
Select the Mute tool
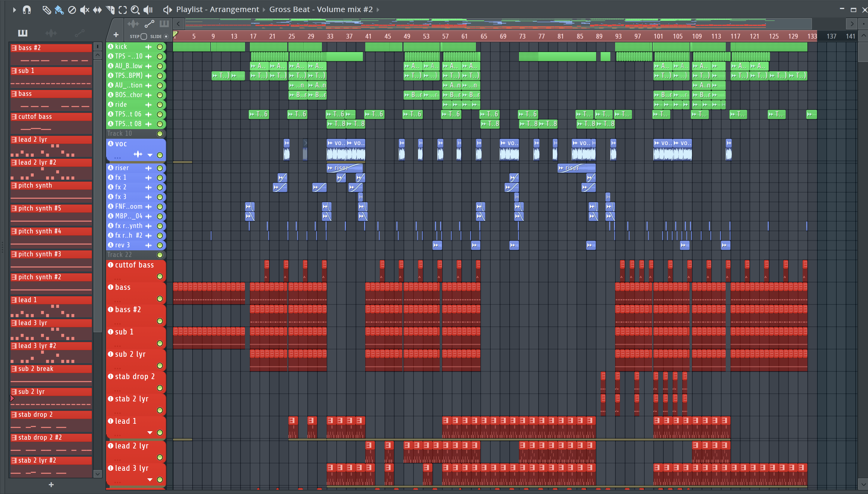click(x=84, y=10)
